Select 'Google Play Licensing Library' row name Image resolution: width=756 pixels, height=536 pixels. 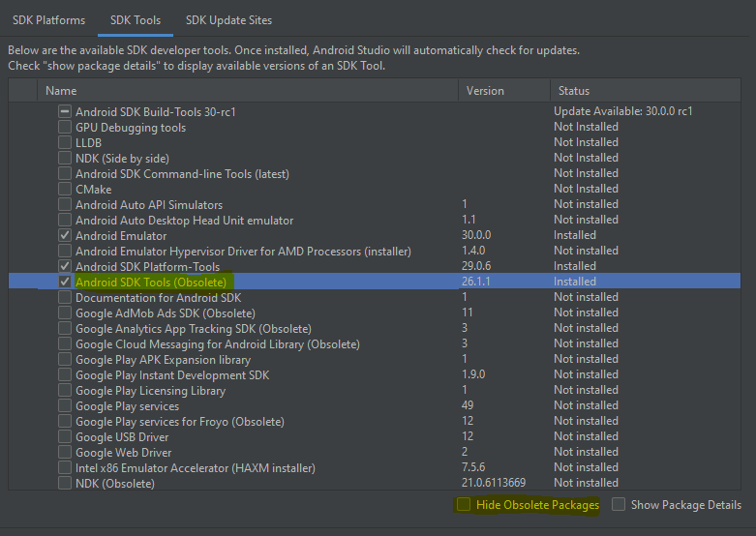(150, 391)
